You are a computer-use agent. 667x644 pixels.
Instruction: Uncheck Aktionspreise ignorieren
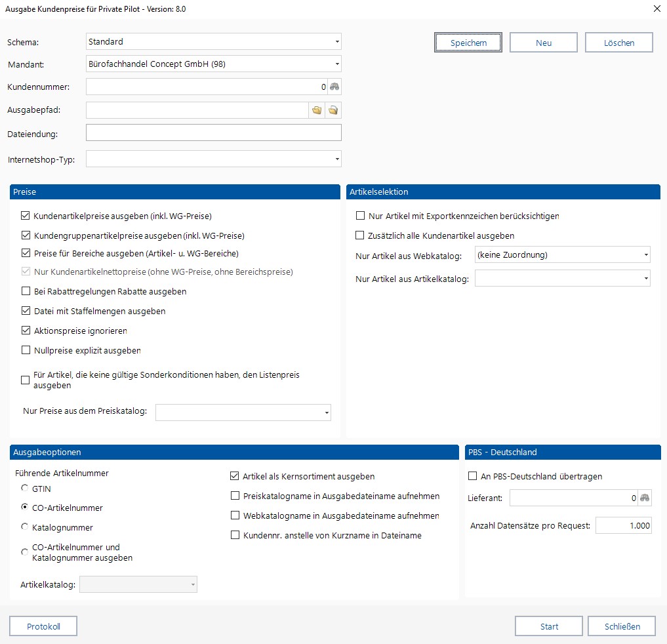(26, 330)
